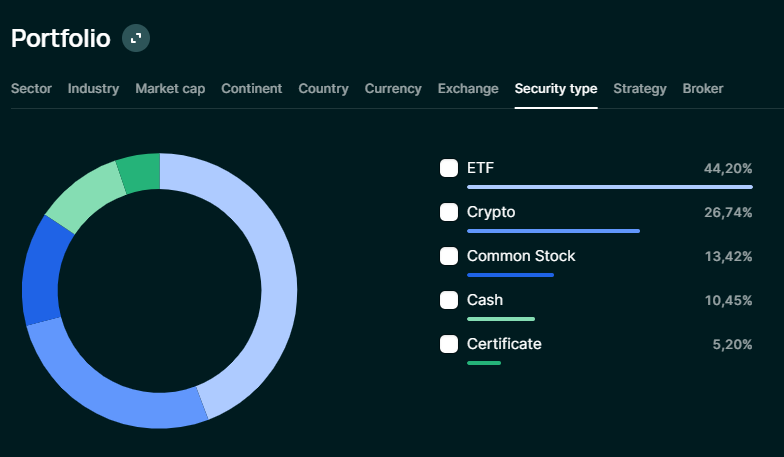Click the ETF percentage bar
Viewport: 784px width, 457px height.
[x=609, y=187]
